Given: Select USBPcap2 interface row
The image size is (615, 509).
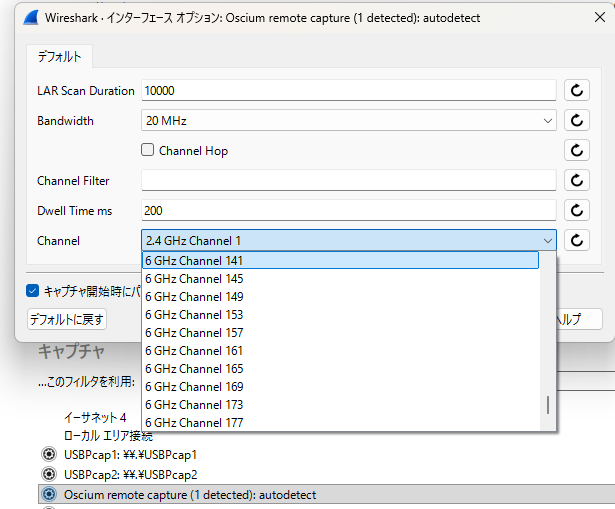Looking at the screenshot, I should [x=326, y=474].
